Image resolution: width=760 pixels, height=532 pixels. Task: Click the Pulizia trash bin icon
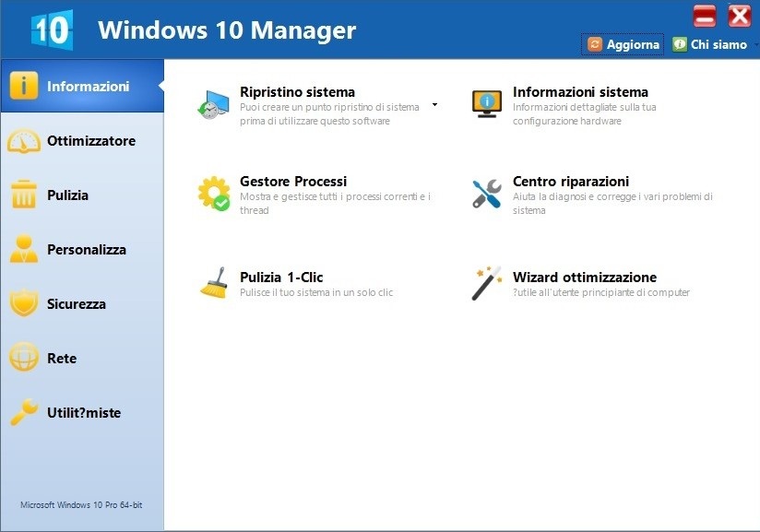24,195
